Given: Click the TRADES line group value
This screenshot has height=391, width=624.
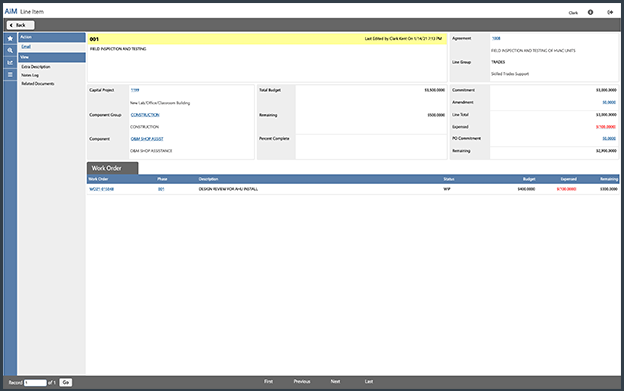Looking at the screenshot, I should point(498,62).
